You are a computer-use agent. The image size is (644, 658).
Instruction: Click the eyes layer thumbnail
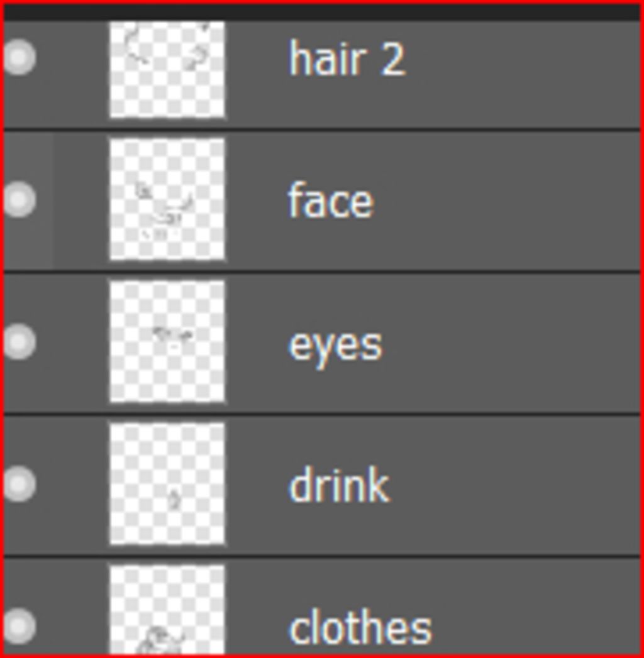[167, 342]
